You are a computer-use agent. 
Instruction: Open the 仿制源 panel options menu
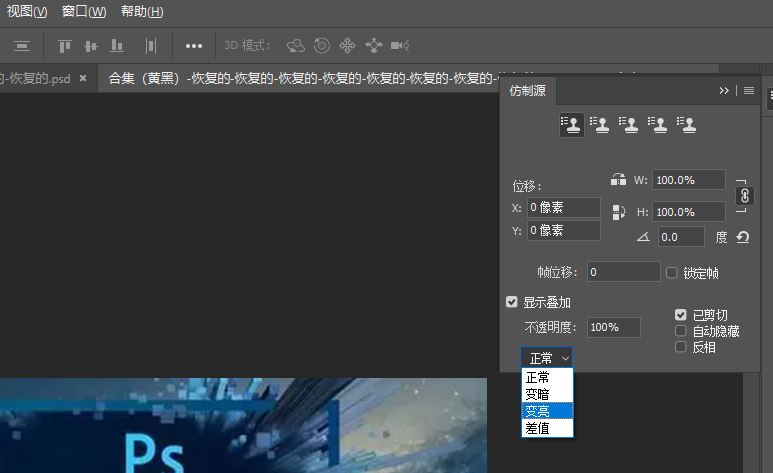749,91
